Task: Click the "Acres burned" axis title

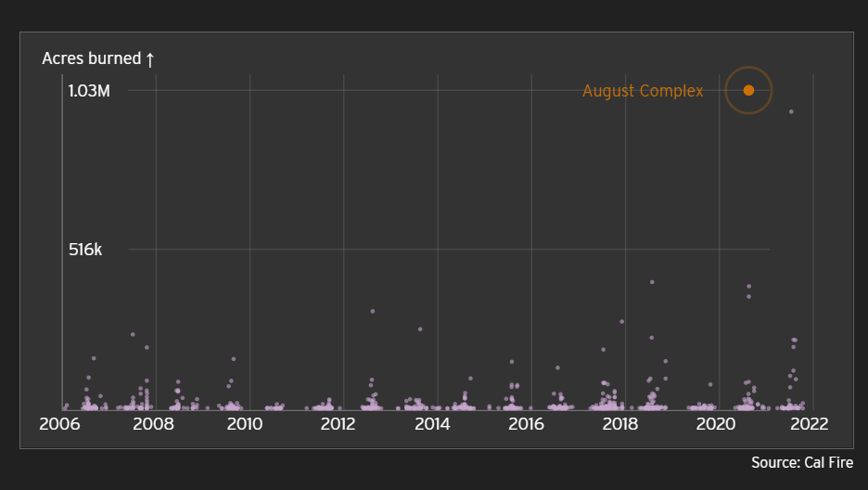Action: coord(91,58)
